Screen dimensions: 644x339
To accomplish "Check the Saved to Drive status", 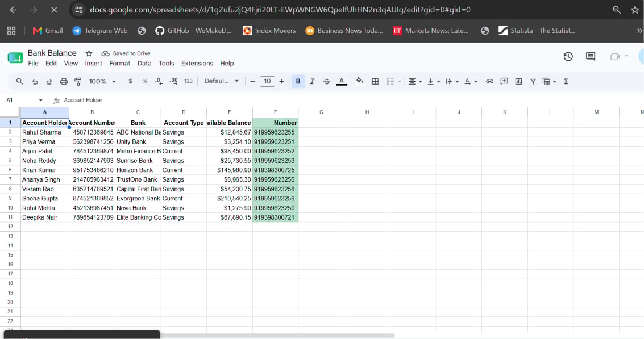I will tap(126, 53).
